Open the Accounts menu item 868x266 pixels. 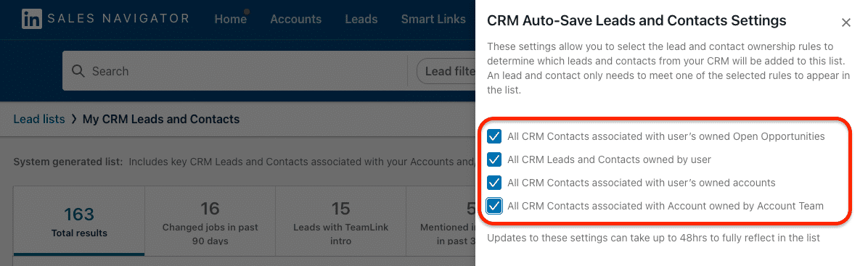coord(295,20)
